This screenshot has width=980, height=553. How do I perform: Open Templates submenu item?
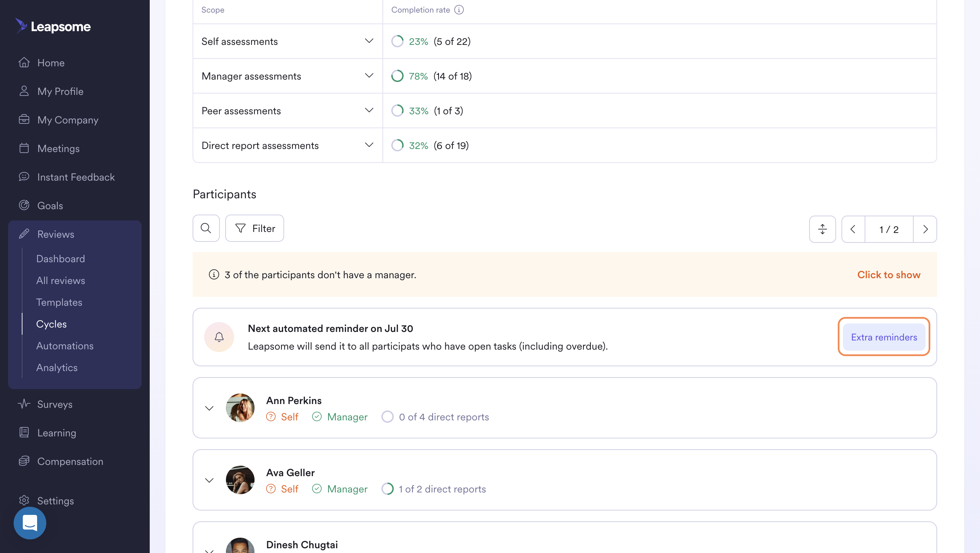[59, 302]
